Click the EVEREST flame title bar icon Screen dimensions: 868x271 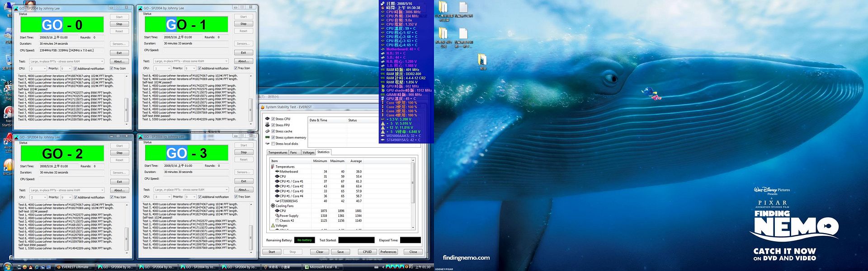click(263, 107)
